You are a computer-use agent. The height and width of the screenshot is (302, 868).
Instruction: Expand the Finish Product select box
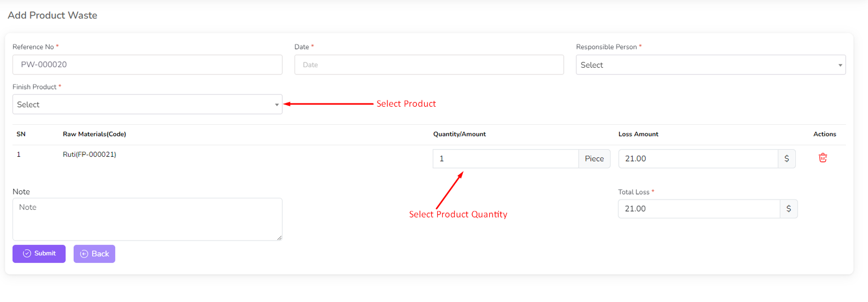(x=147, y=105)
